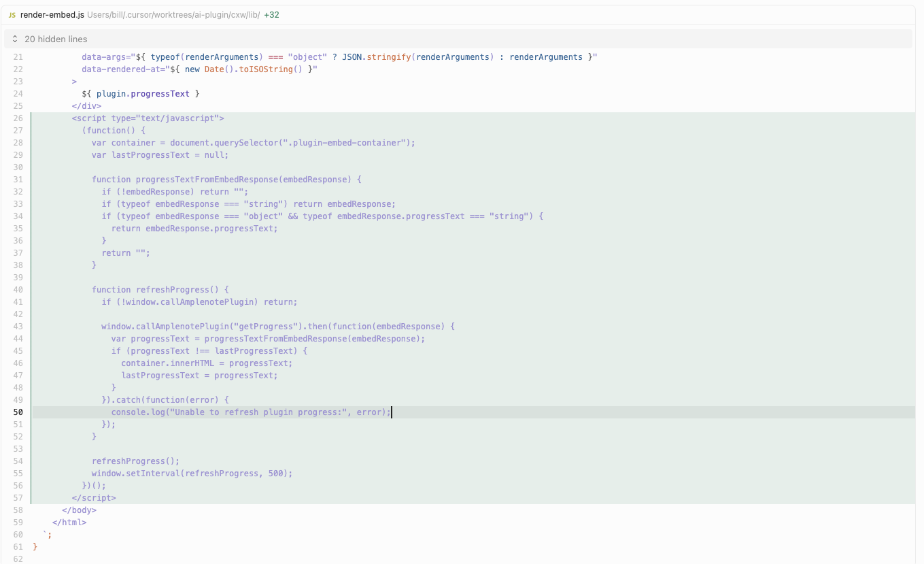Click the '20 hidden lines' label

coord(56,39)
